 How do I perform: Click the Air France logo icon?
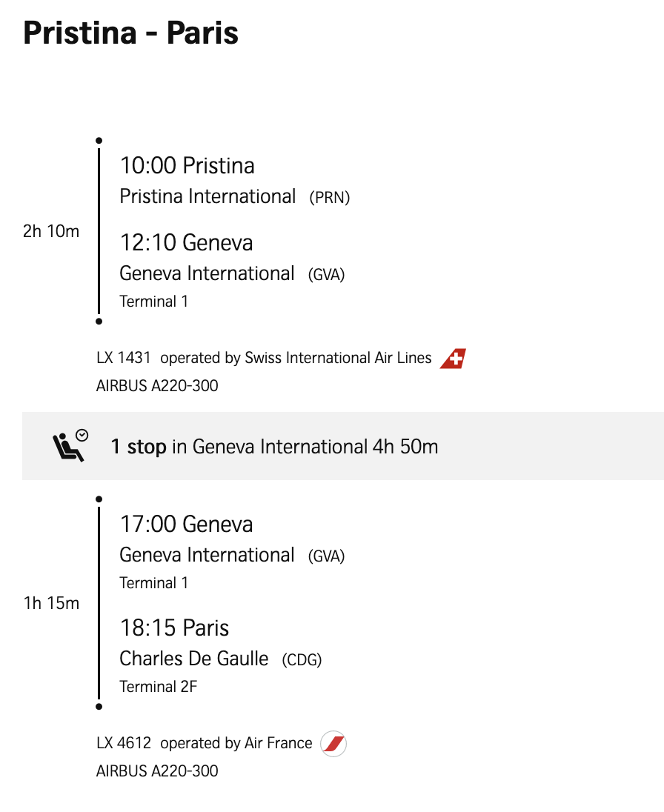333,743
